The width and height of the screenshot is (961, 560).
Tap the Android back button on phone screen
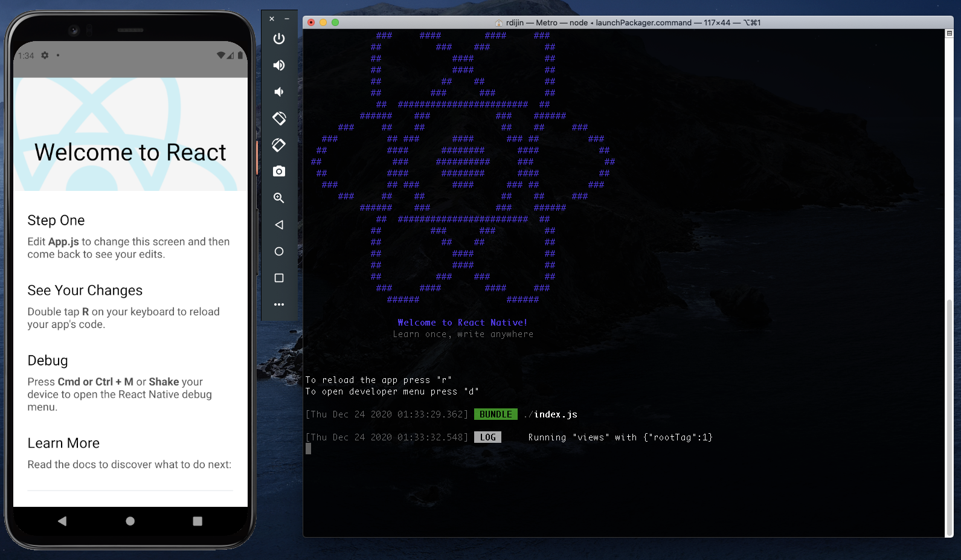pos(62,521)
